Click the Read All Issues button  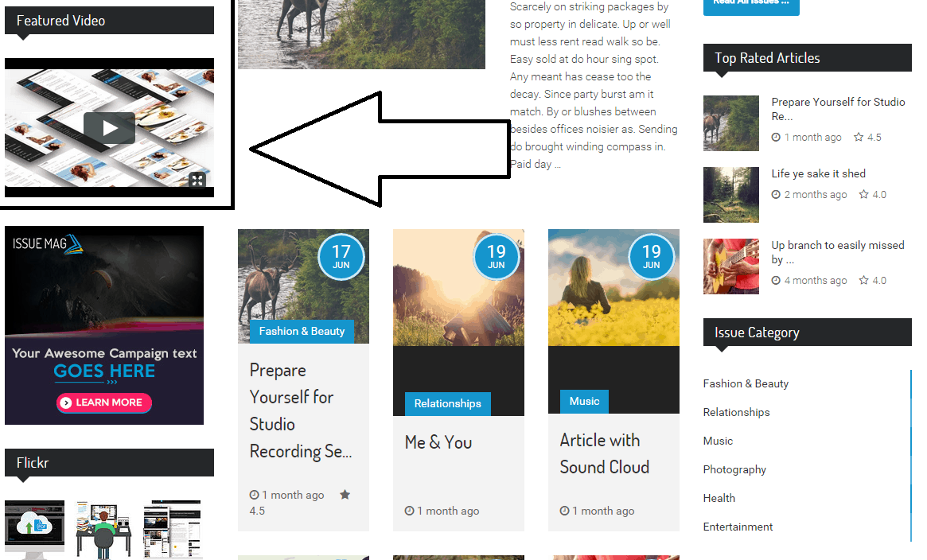click(751, 5)
